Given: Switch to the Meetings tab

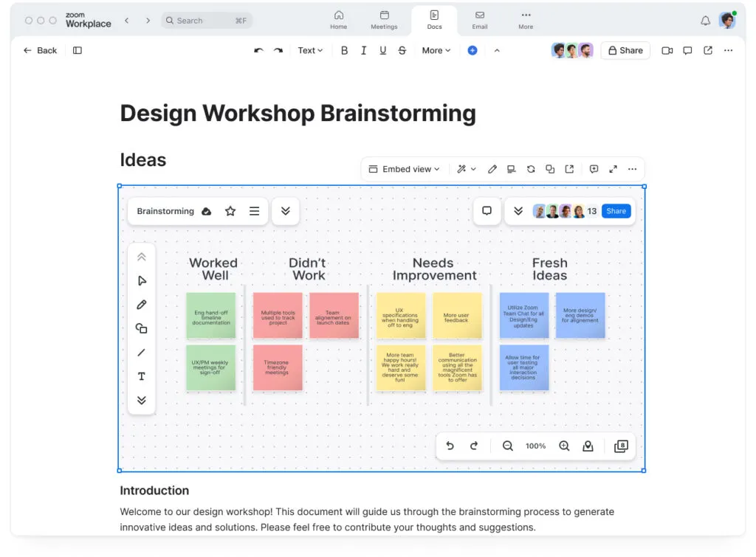Looking at the screenshot, I should click(384, 20).
